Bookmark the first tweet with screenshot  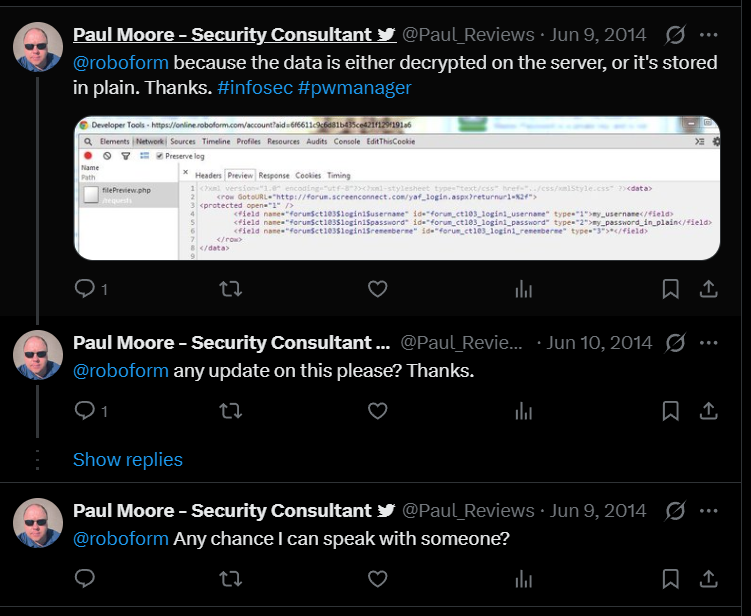click(x=671, y=289)
